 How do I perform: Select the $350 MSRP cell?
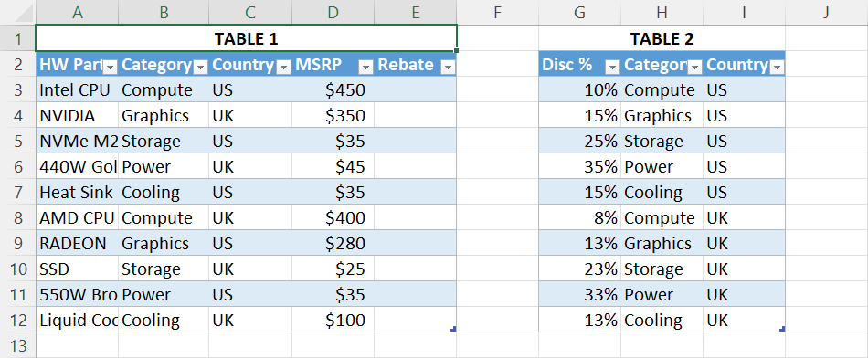(x=333, y=115)
